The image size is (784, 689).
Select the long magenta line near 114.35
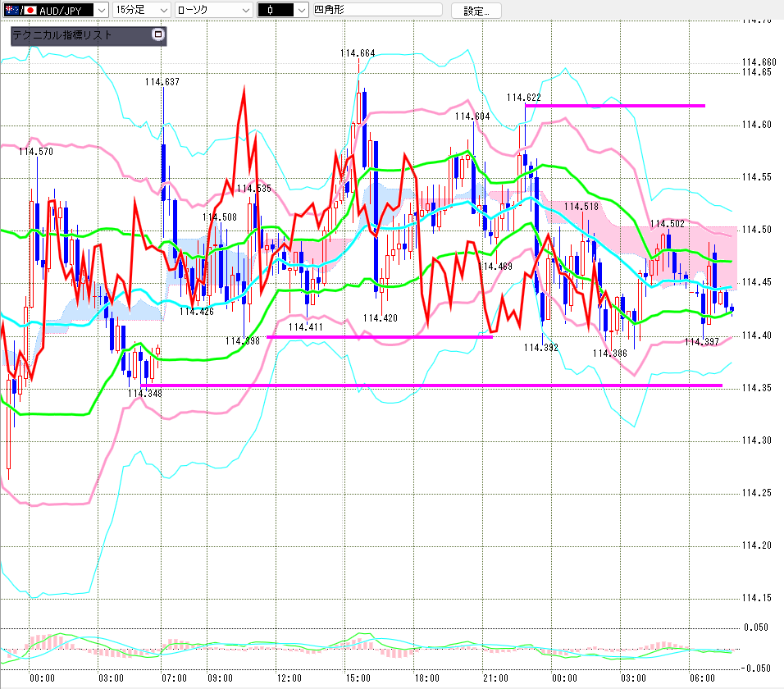(x=431, y=386)
